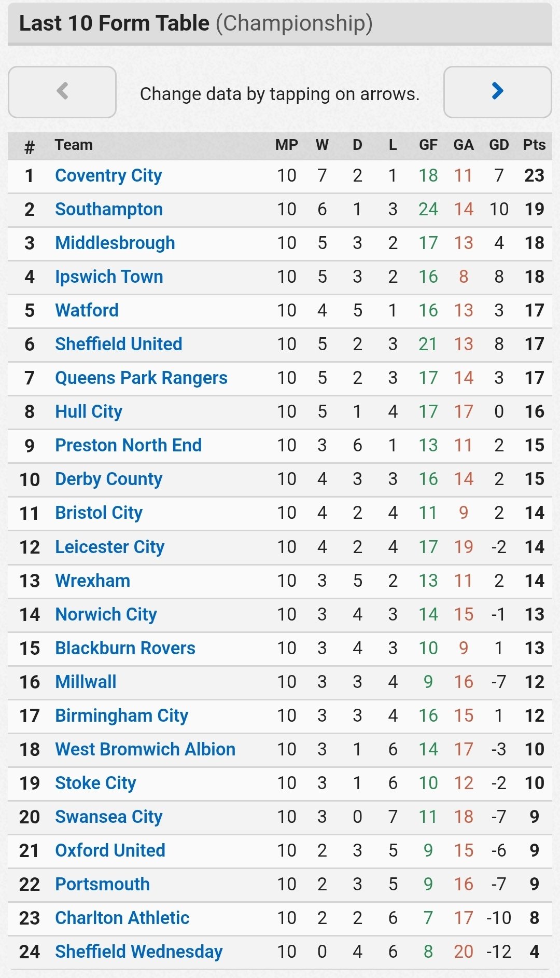Tap the right arrow to change data
560x978 pixels.
click(x=497, y=92)
